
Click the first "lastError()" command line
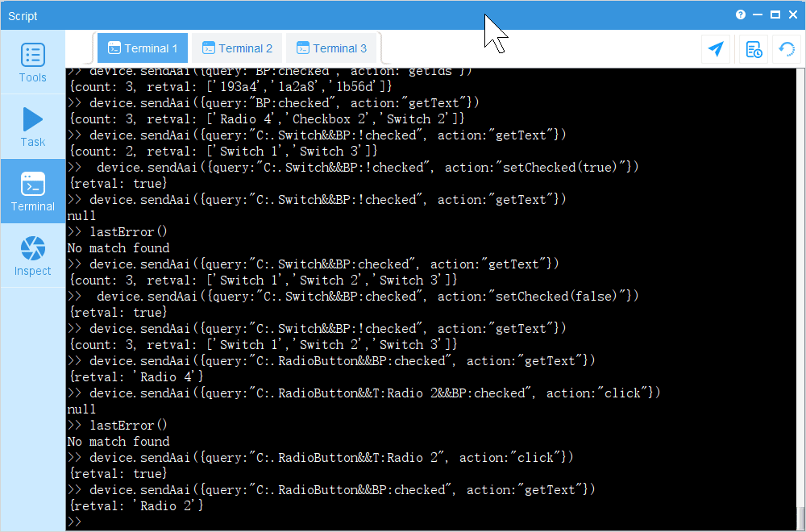(x=118, y=232)
